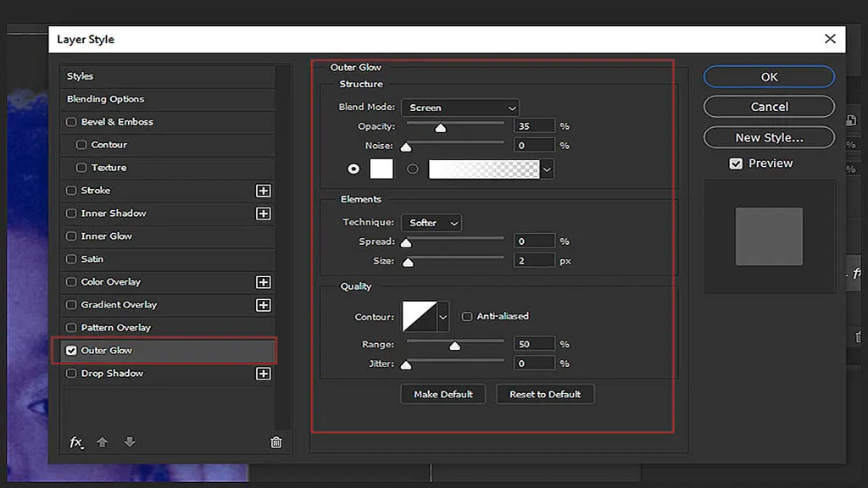Enable the Inner Glow checkbox
This screenshot has width=868, height=488.
(x=71, y=236)
